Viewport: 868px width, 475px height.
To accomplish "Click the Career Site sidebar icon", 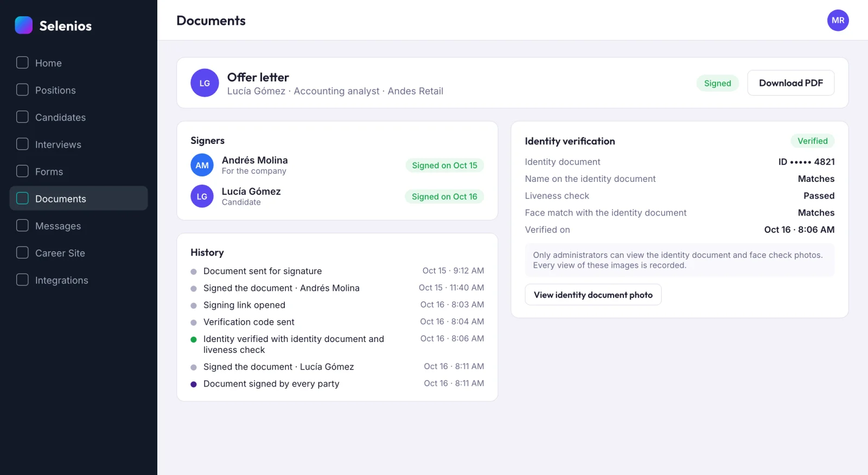I will (22, 252).
